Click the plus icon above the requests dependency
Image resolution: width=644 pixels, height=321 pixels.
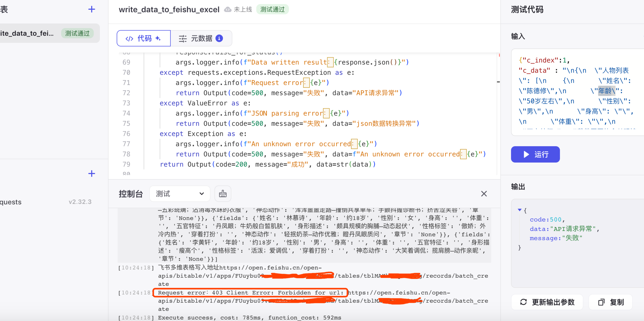point(91,174)
